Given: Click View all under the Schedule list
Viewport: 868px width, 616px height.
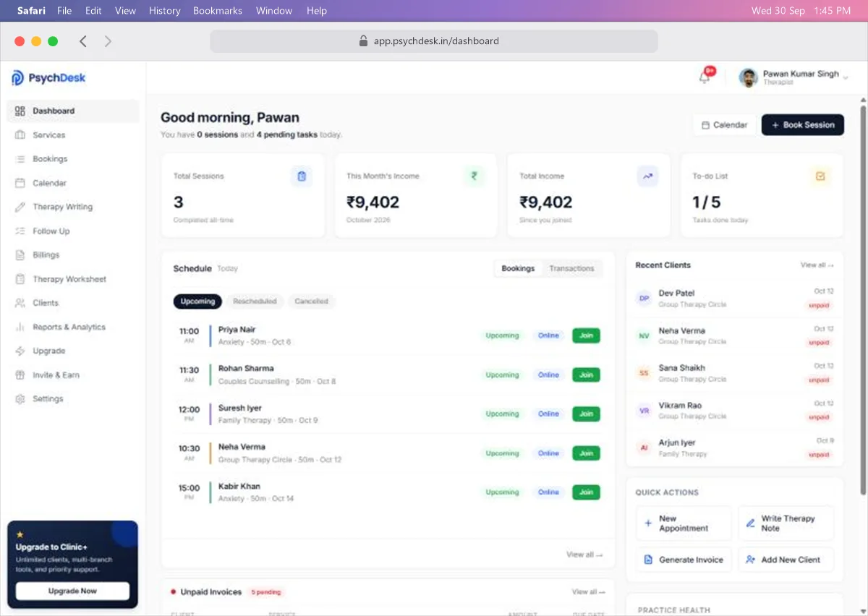Looking at the screenshot, I should [584, 555].
